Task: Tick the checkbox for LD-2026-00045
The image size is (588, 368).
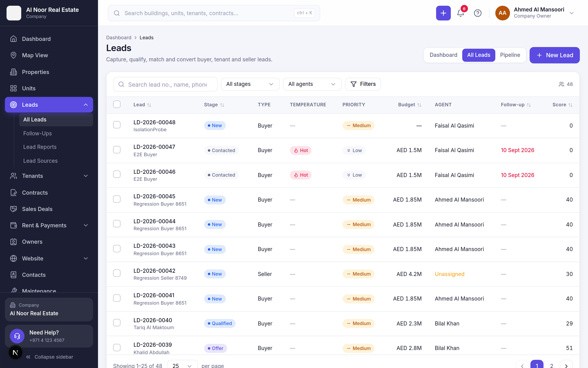Action: click(117, 199)
